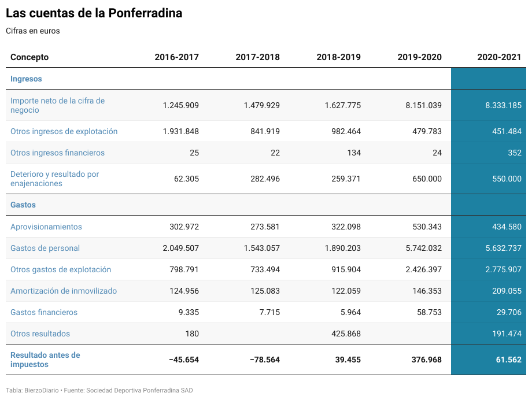Click the Aprovisionamientos row label
532x400 pixels.
[46, 227]
